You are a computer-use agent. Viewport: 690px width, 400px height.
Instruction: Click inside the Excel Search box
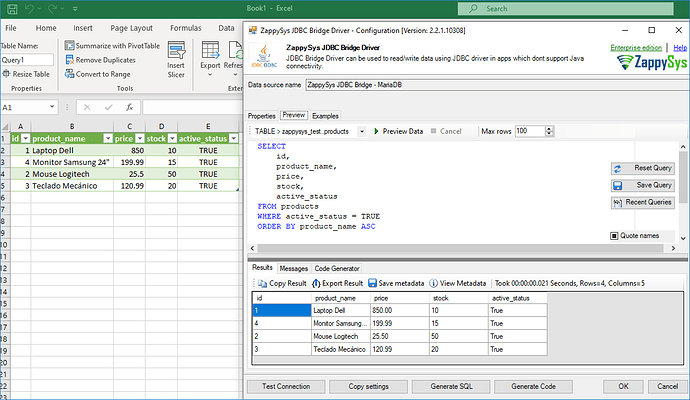pyautogui.click(x=565, y=8)
